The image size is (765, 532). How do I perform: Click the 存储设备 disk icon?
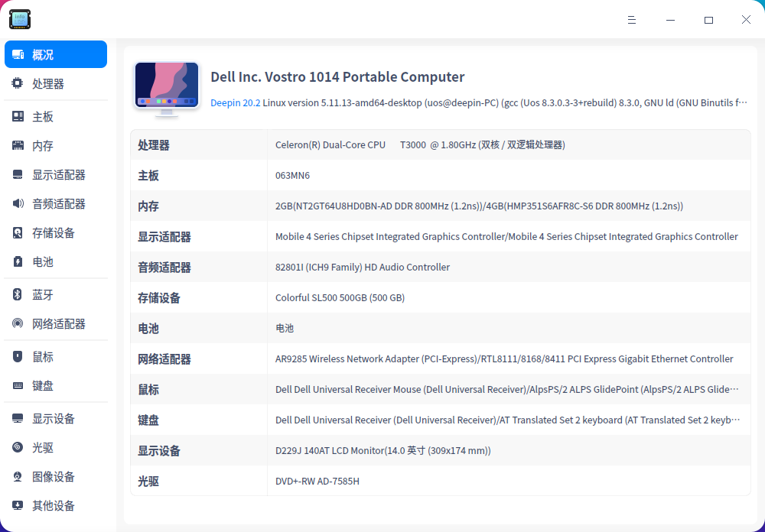click(18, 232)
